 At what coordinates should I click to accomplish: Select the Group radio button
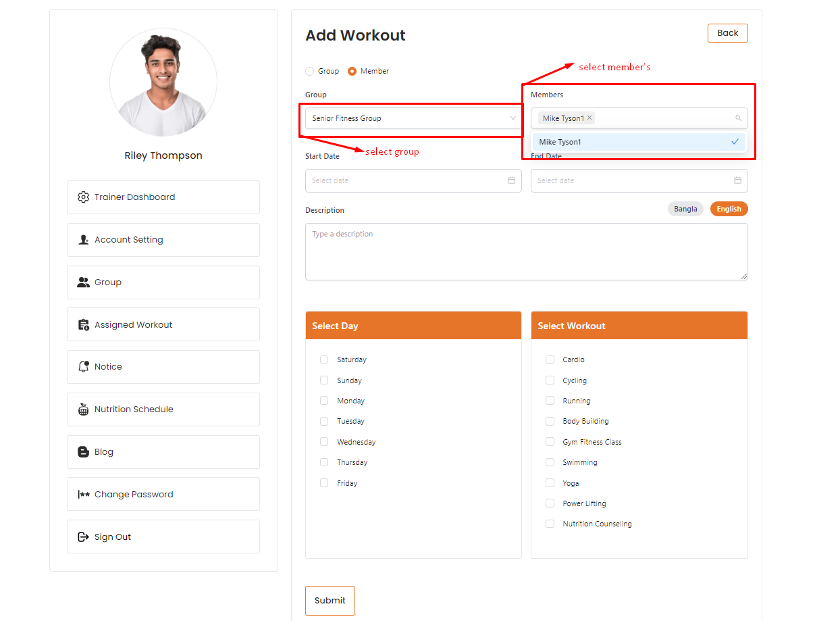310,71
